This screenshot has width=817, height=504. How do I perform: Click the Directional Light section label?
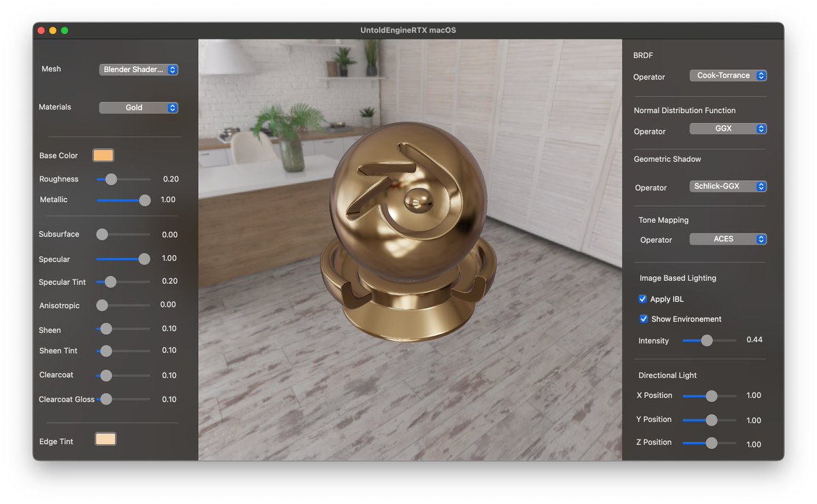click(668, 375)
